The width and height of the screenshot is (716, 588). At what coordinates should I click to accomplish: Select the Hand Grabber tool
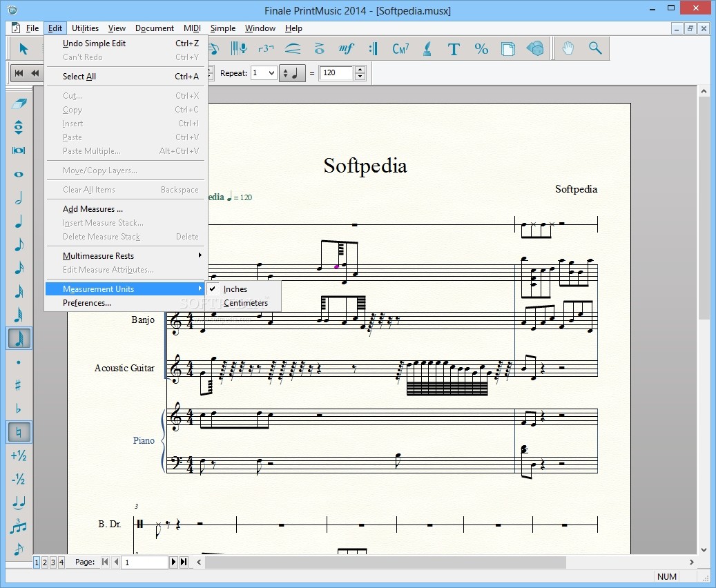pyautogui.click(x=568, y=48)
